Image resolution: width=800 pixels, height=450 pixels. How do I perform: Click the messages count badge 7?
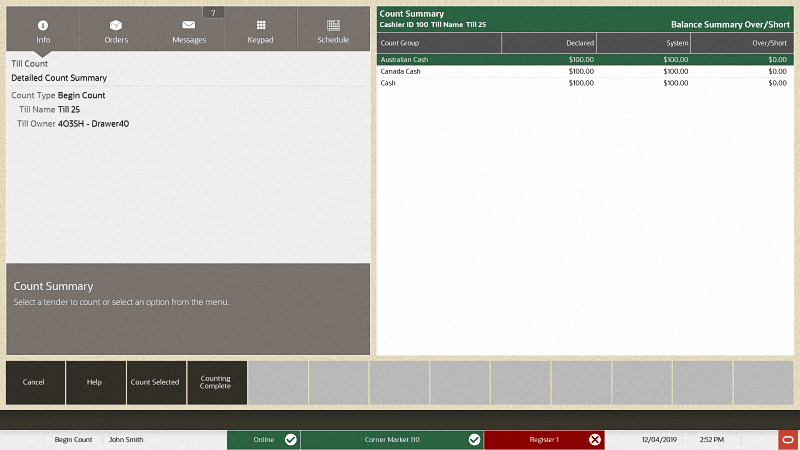(x=213, y=13)
